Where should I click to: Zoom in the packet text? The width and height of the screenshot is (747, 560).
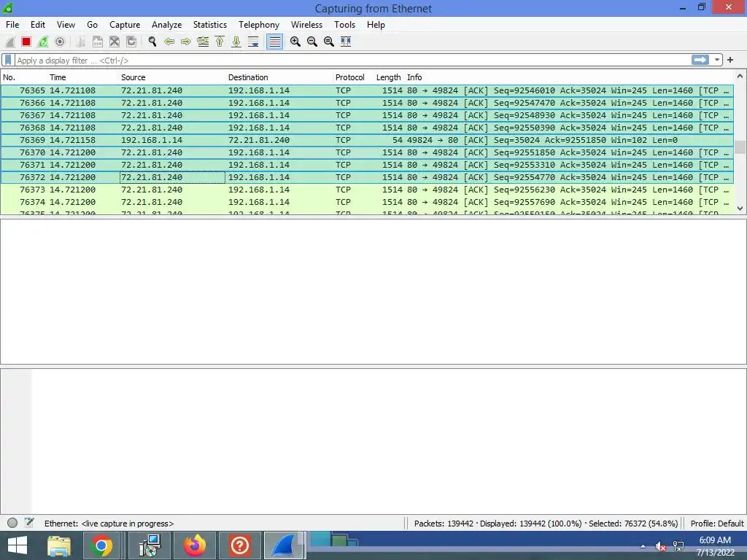click(295, 42)
